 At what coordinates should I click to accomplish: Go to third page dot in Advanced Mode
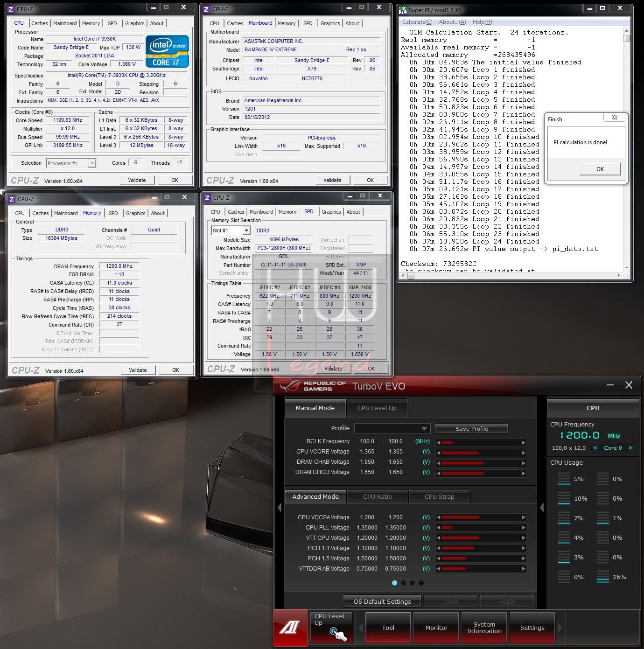click(x=413, y=583)
